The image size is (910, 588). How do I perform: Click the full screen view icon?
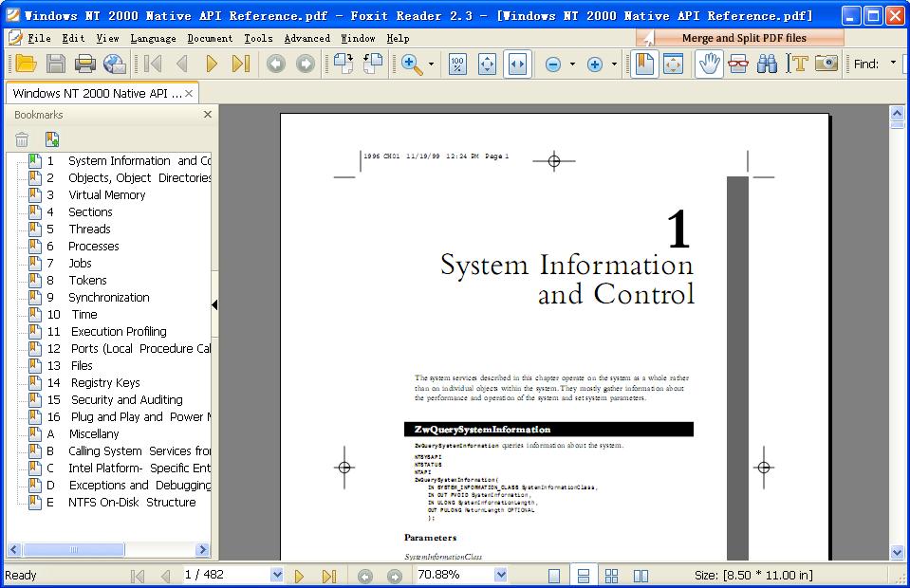pyautogui.click(x=673, y=64)
